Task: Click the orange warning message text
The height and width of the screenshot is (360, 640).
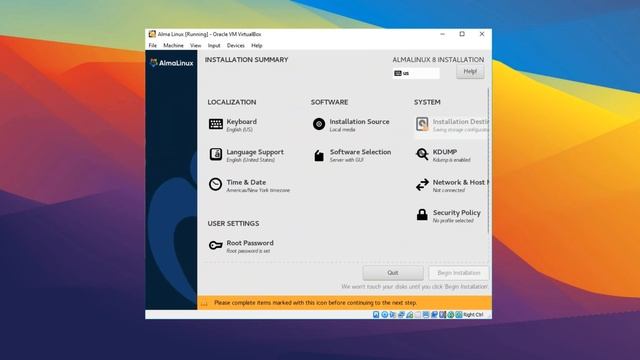Action: [x=316, y=303]
